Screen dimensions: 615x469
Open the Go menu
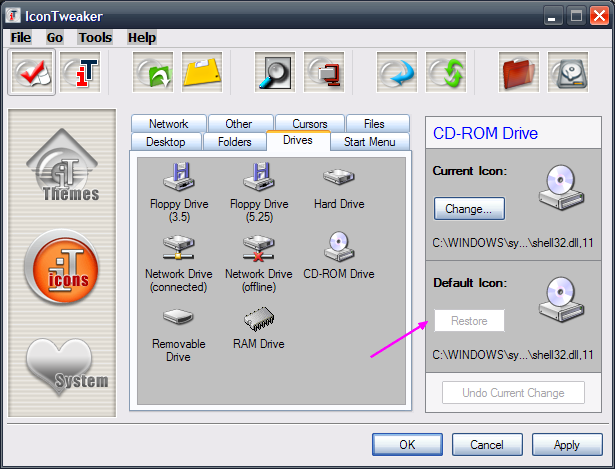[x=55, y=38]
